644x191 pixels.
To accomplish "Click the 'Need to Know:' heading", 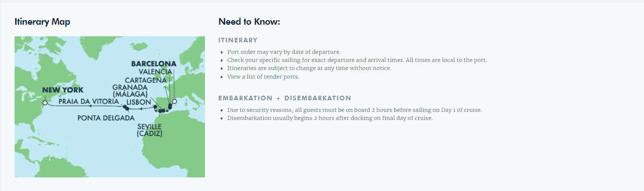I will [x=249, y=22].
